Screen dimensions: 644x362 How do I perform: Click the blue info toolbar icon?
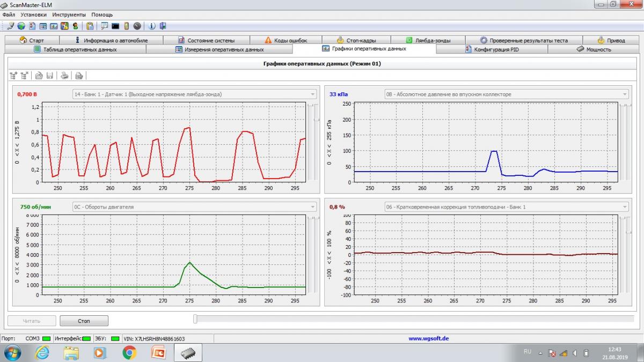pos(152,26)
